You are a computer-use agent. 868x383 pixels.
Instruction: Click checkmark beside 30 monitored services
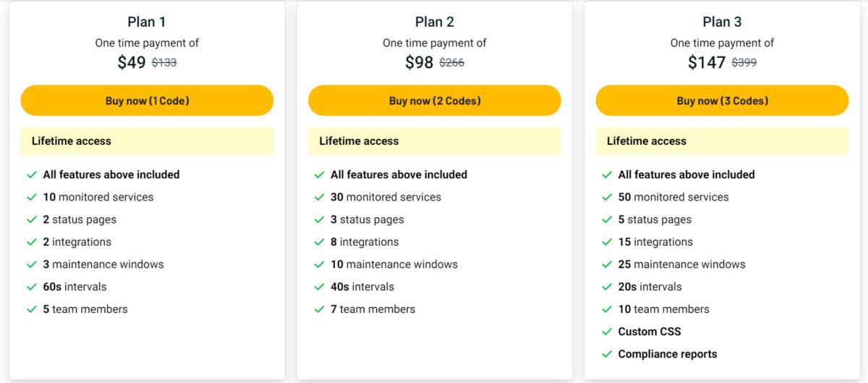point(320,197)
